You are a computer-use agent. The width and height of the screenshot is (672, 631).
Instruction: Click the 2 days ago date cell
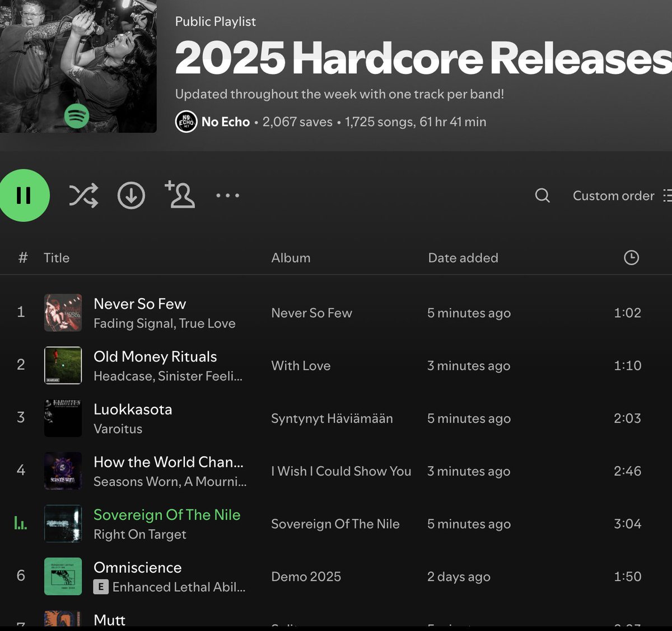459,577
